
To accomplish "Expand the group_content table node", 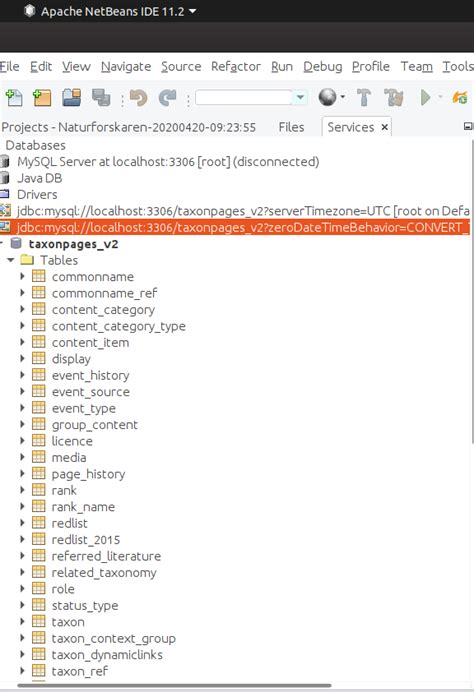I will coord(22,424).
